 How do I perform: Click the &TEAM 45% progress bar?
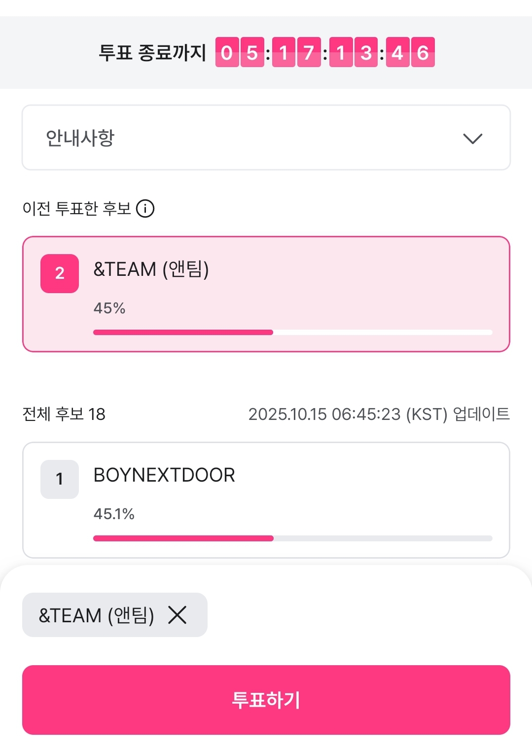coord(292,333)
